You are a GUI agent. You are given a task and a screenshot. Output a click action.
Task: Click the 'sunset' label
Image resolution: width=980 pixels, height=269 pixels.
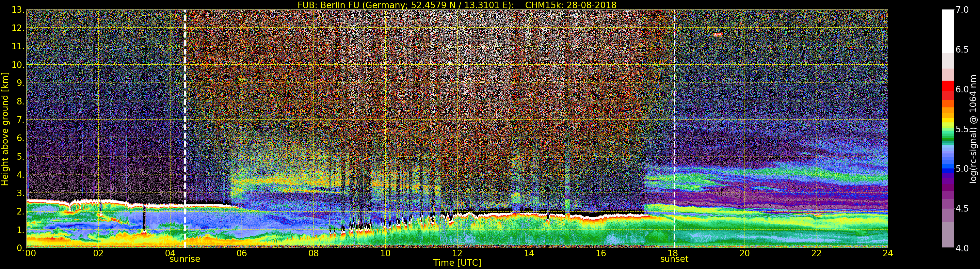pos(674,259)
